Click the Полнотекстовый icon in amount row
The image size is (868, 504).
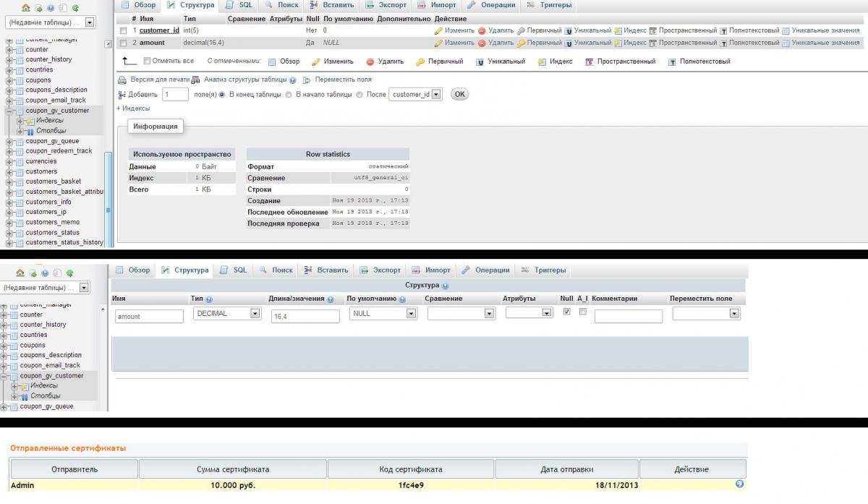pos(723,43)
